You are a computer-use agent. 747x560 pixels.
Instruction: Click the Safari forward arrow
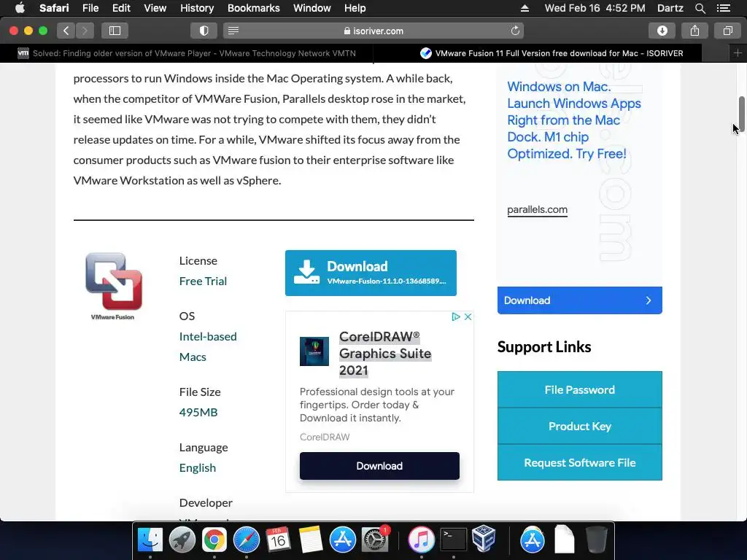(x=85, y=31)
